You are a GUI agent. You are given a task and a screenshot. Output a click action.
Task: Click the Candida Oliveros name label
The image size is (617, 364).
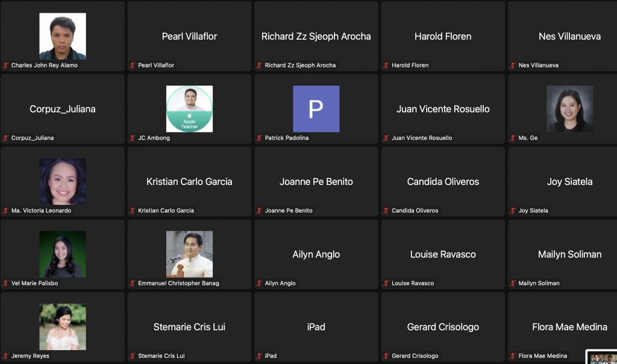click(415, 211)
